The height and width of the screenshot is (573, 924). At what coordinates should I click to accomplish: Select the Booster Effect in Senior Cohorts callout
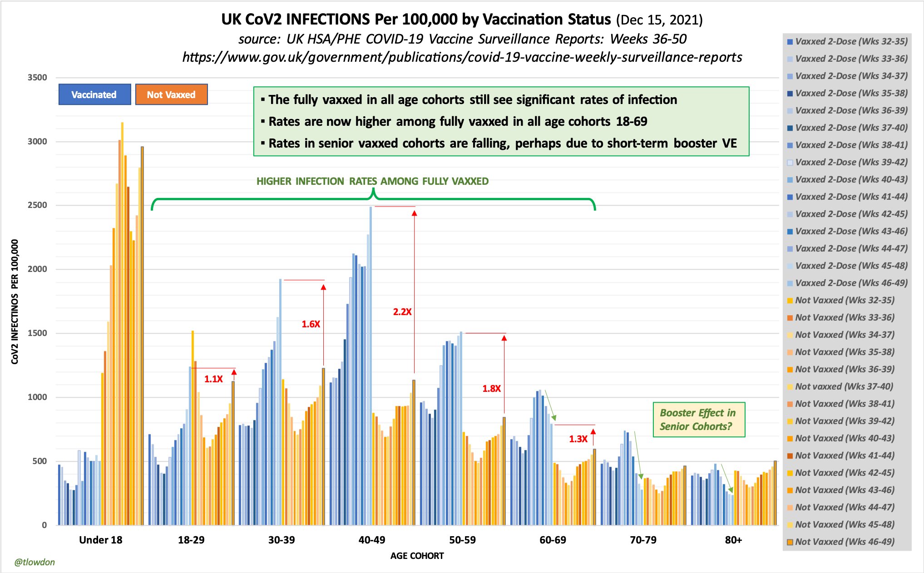(698, 420)
